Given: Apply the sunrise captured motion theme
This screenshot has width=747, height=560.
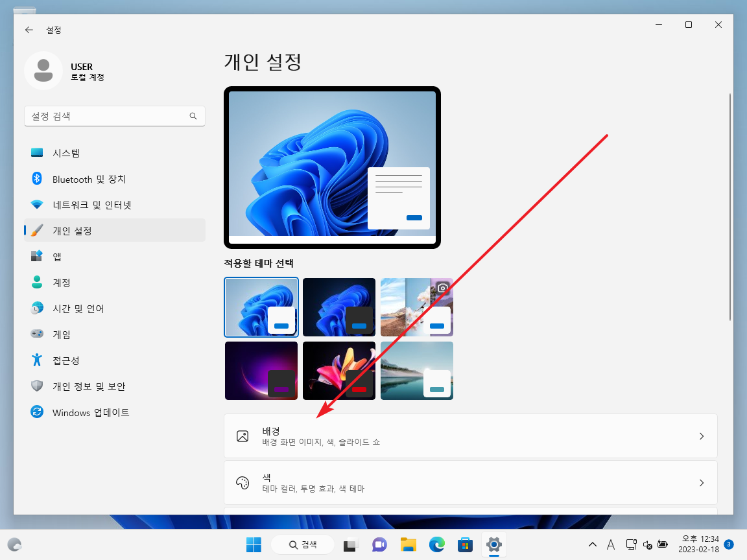Looking at the screenshot, I should coord(416,306).
